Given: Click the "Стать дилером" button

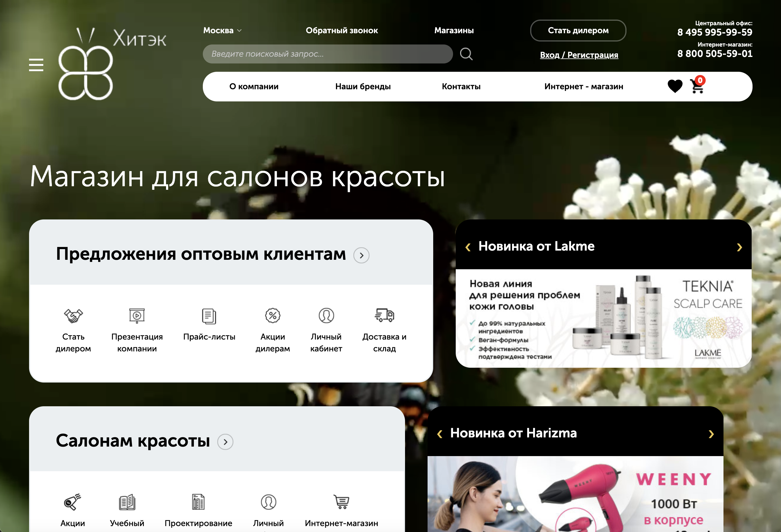Looking at the screenshot, I should coord(578,30).
